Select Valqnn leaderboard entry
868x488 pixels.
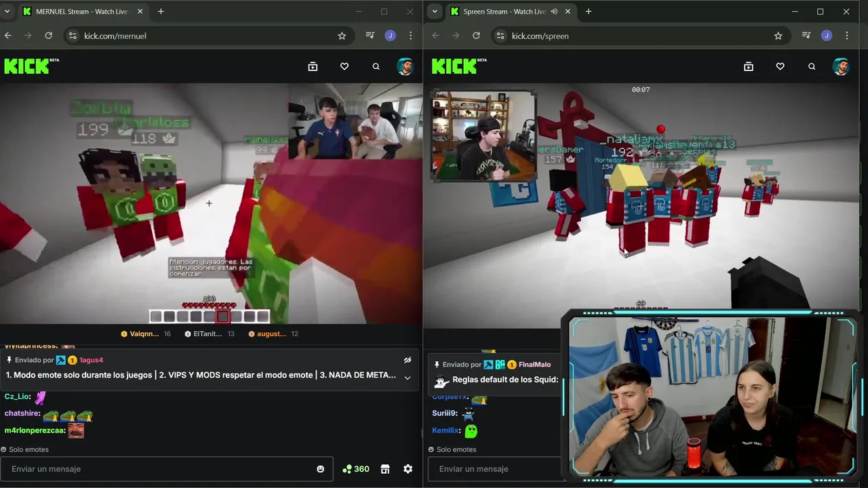pos(146,333)
